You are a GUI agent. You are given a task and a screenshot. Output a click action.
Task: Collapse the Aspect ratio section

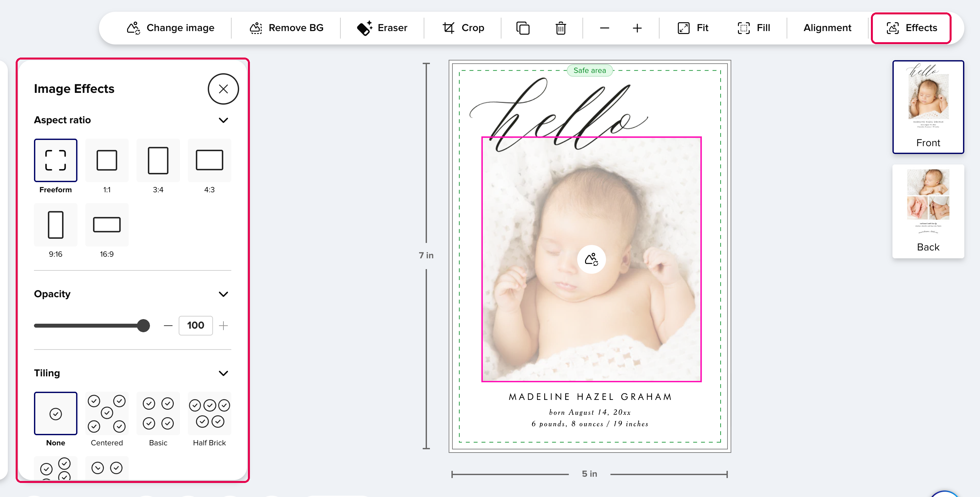tap(223, 120)
